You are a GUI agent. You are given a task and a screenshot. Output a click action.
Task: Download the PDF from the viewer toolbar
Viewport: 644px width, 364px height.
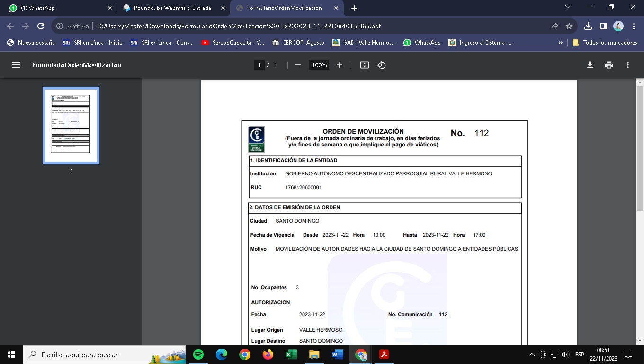coord(590,65)
